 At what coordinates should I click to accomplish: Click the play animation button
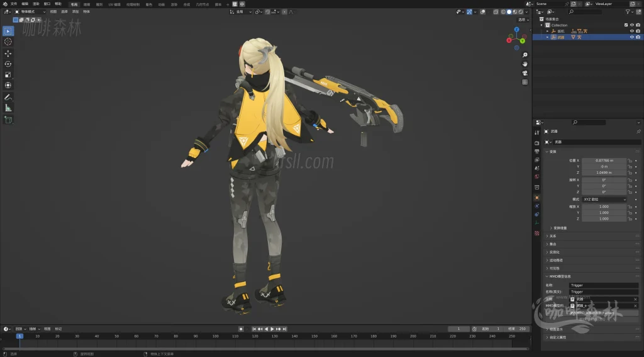coord(272,329)
